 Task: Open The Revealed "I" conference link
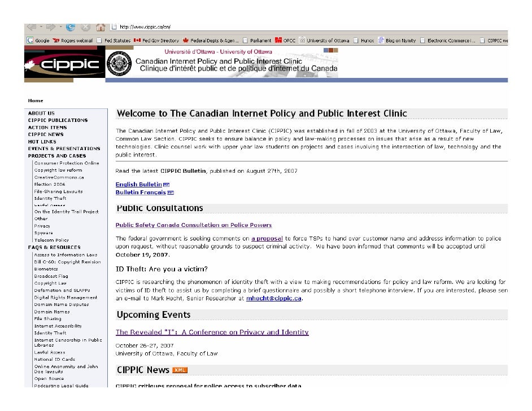point(212,333)
